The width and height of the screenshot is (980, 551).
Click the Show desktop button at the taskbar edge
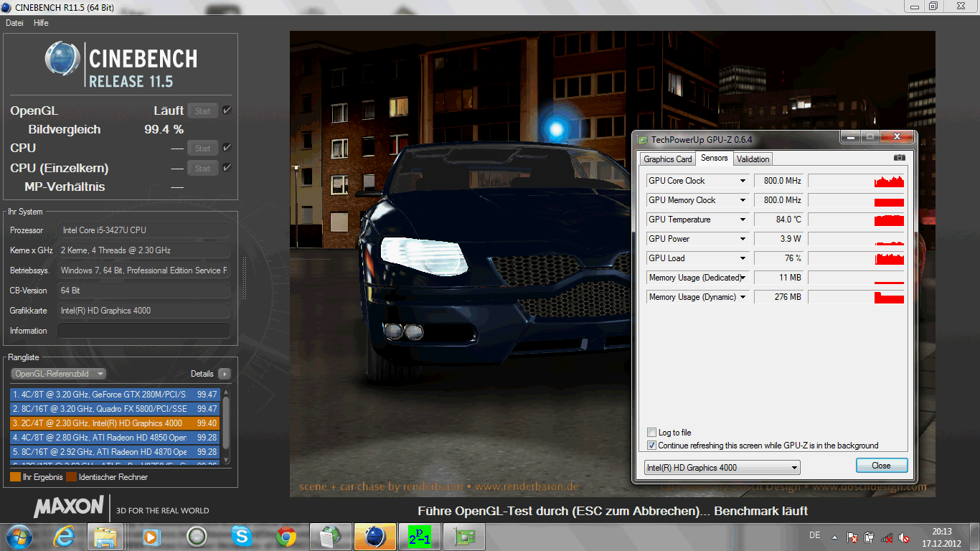click(x=975, y=537)
